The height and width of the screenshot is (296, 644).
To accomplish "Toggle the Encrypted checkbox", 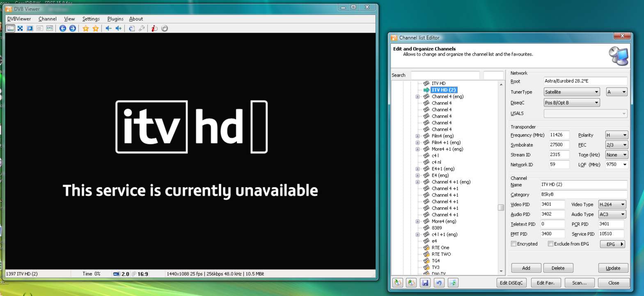I will pyautogui.click(x=513, y=244).
